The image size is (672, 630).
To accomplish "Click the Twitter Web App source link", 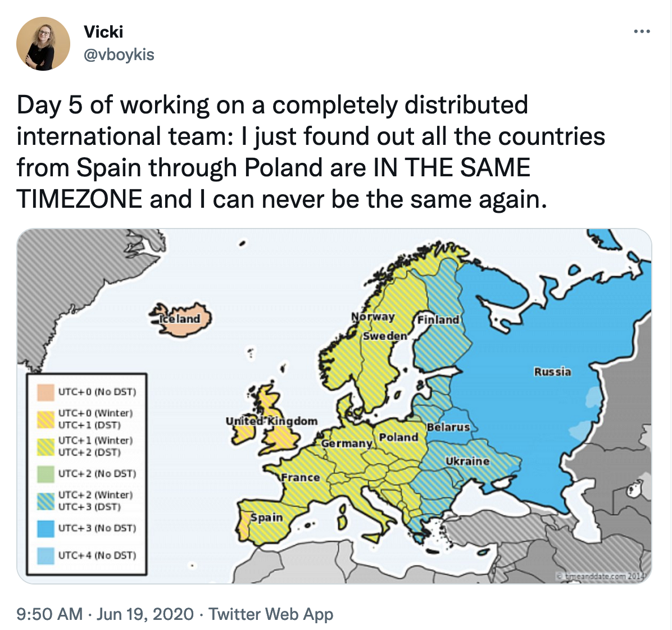I will click(271, 614).
